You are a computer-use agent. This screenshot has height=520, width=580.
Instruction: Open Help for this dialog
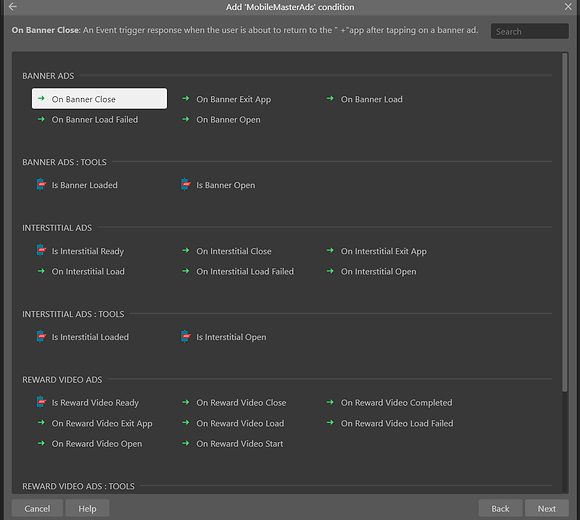[x=87, y=508]
